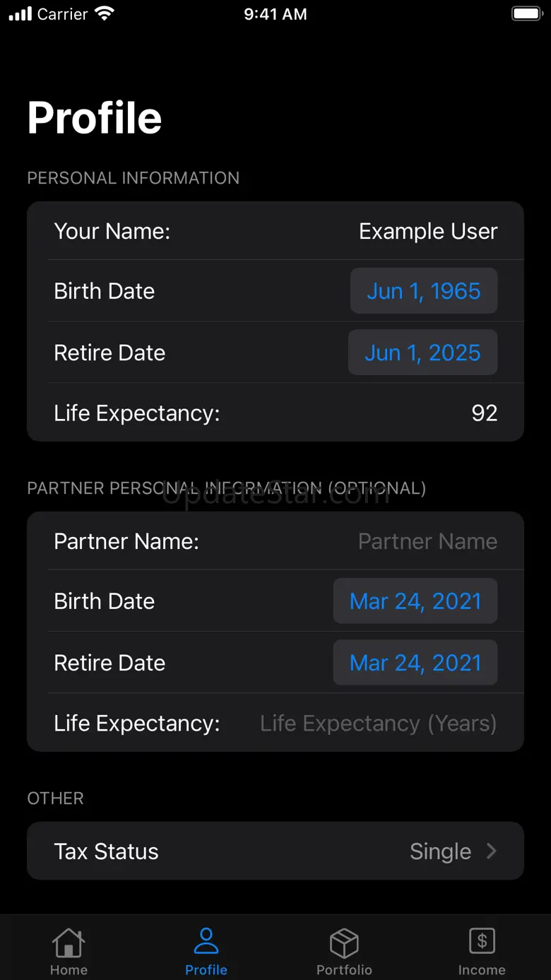
Task: Switch to the Income tab label
Action: pos(482,970)
